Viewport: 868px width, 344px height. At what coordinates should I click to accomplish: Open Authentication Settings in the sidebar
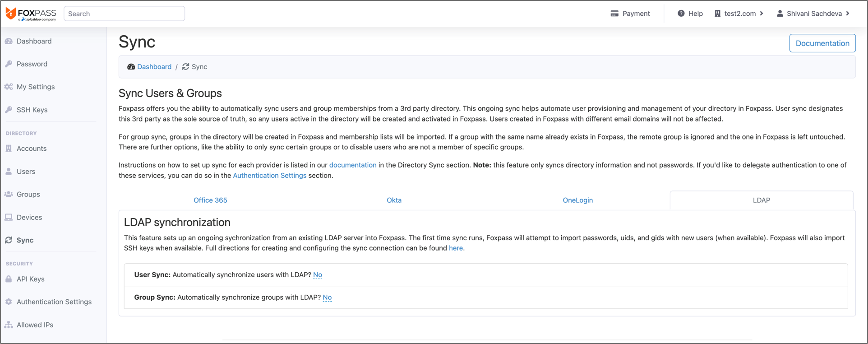[54, 302]
